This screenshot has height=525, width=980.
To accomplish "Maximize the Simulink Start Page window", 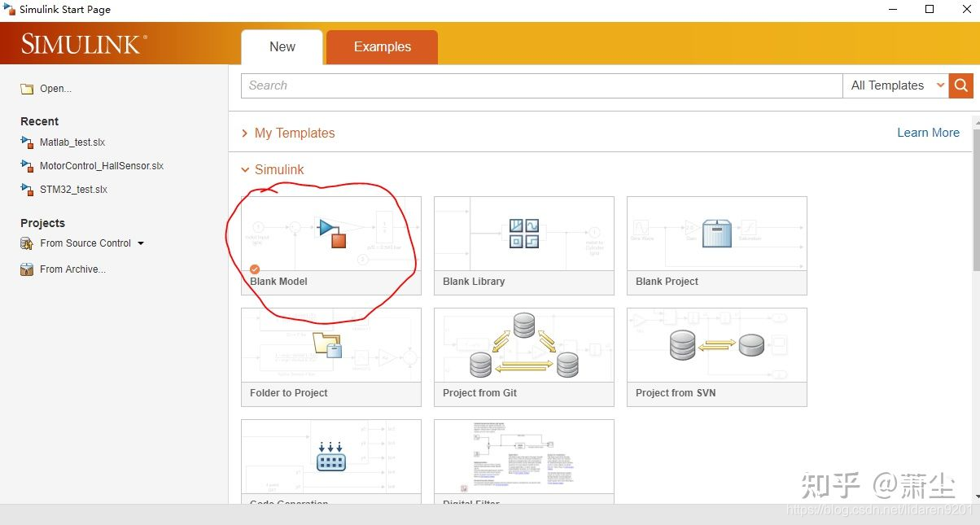I will 930,10.
